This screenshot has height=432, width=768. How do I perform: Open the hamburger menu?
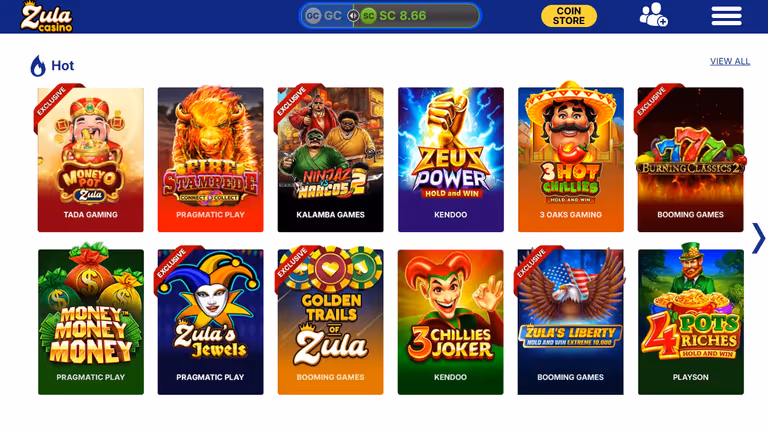[x=726, y=16]
